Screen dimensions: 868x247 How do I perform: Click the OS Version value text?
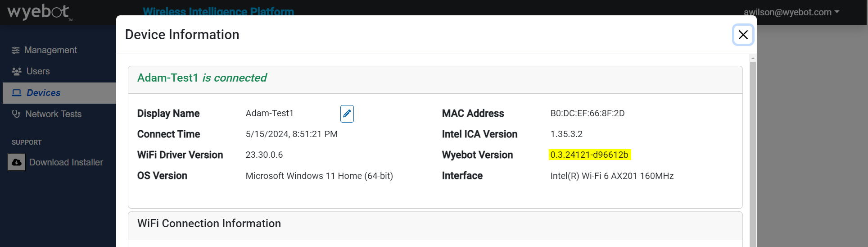[319, 176]
